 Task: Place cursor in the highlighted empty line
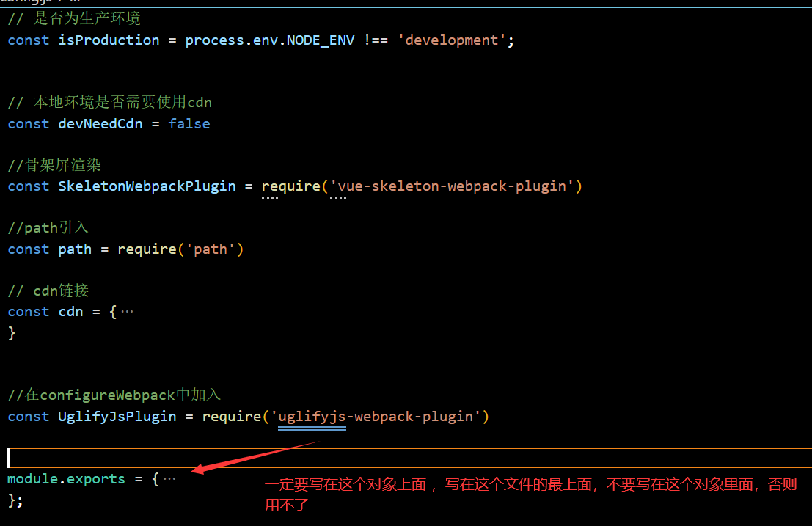click(409, 458)
